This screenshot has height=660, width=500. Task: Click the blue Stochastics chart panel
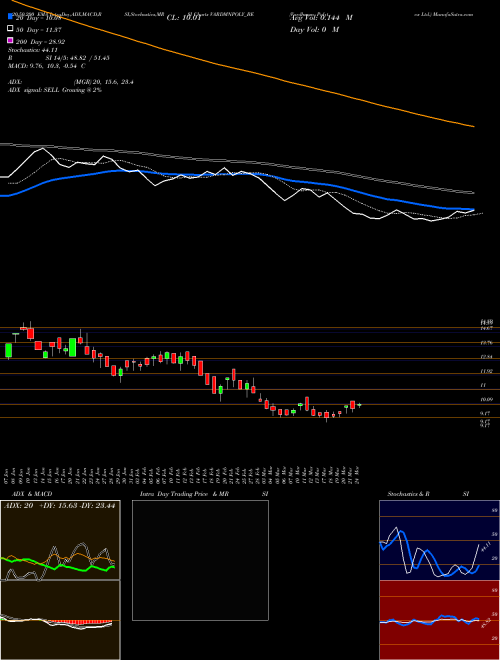coord(439,540)
